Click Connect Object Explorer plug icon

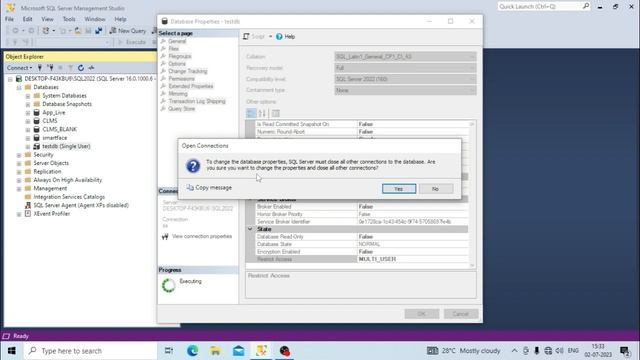pyautogui.click(x=40, y=68)
